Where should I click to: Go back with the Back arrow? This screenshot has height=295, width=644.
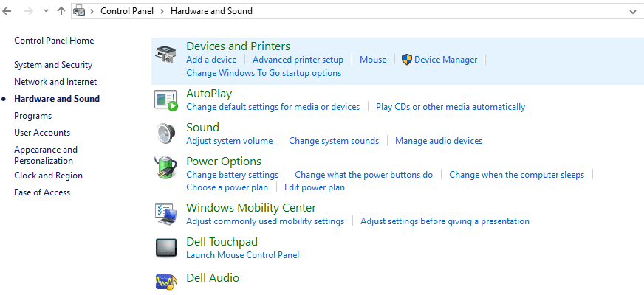coord(7,11)
